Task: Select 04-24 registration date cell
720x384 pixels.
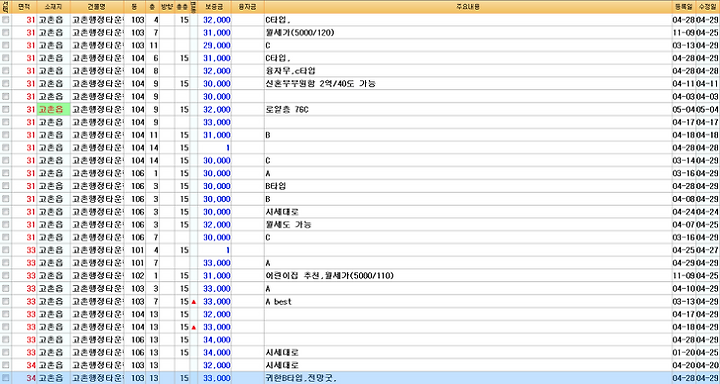Action: (684, 212)
